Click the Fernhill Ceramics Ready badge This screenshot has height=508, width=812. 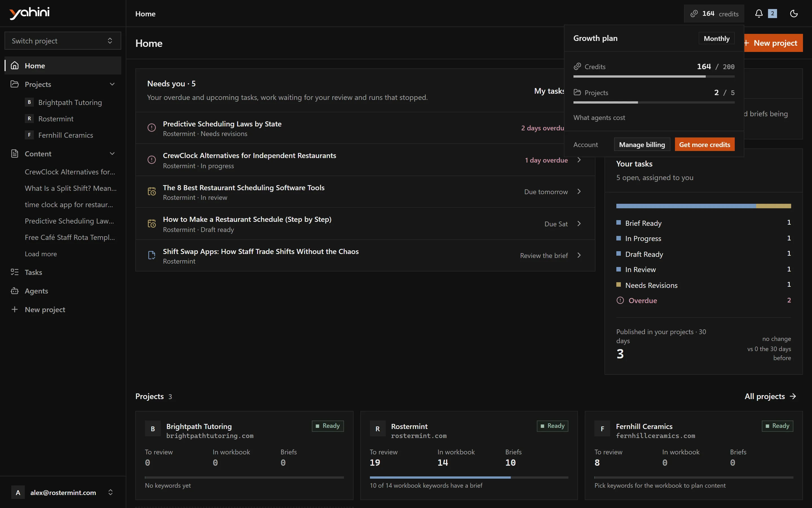coord(777,426)
